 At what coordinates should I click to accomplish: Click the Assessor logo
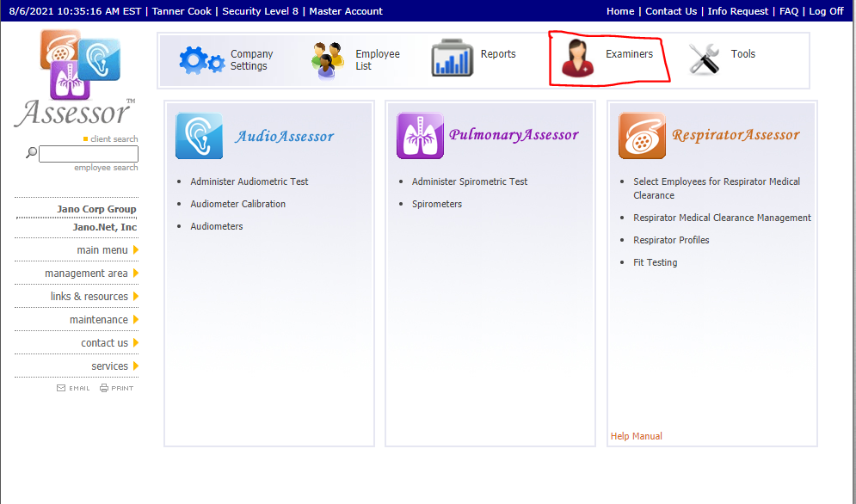point(75,78)
